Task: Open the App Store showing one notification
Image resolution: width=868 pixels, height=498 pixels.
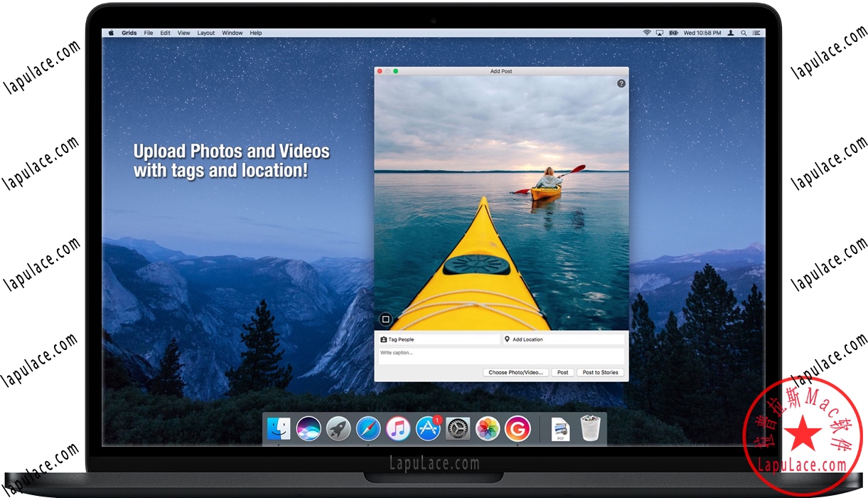Action: pyautogui.click(x=427, y=428)
